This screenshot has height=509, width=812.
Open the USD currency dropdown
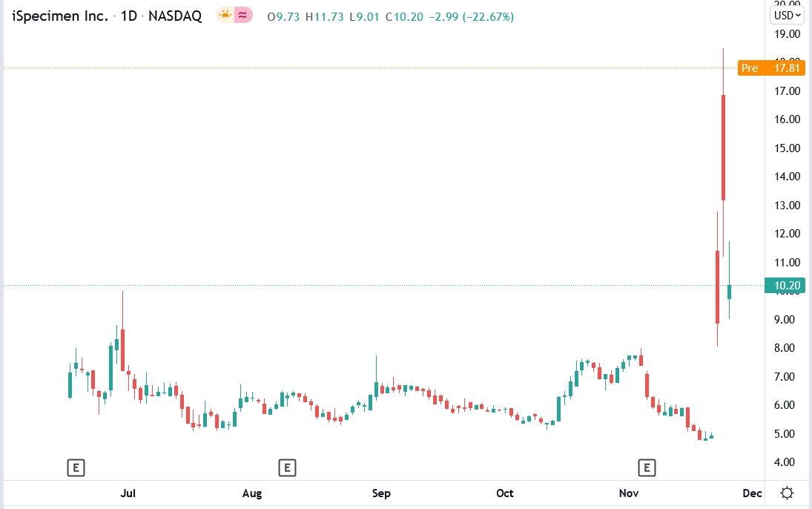pos(783,13)
